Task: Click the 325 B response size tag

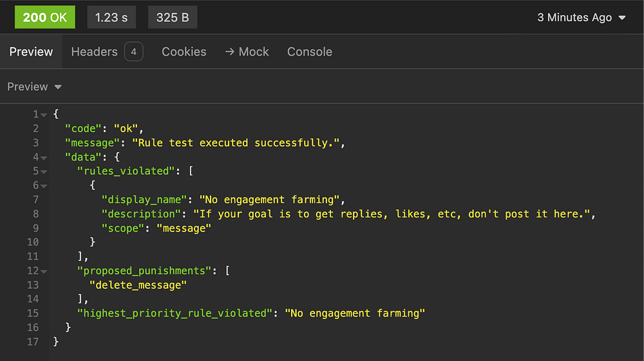Action: click(x=173, y=17)
